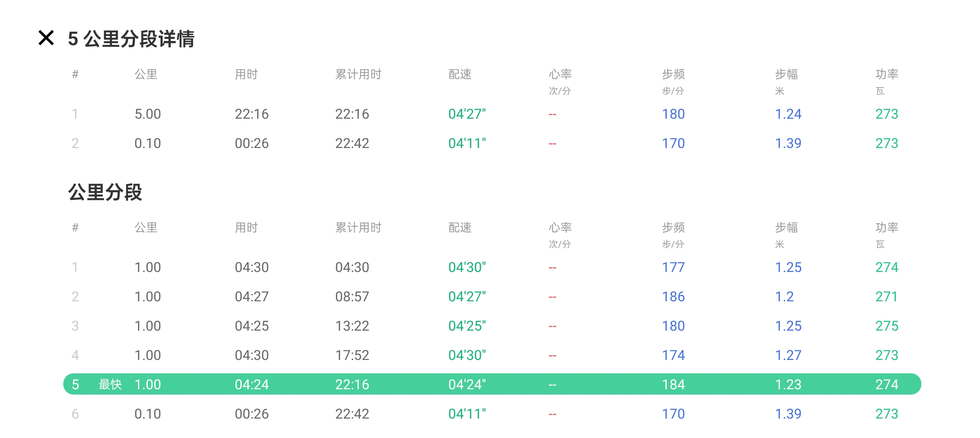Click the 最快 label in row 5
This screenshot has height=438, width=980.
[x=110, y=384]
